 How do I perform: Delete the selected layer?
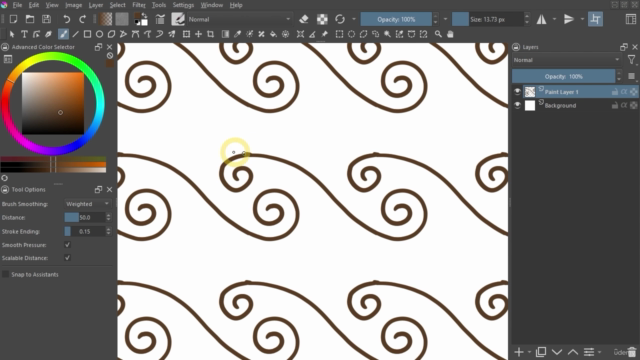tap(632, 352)
